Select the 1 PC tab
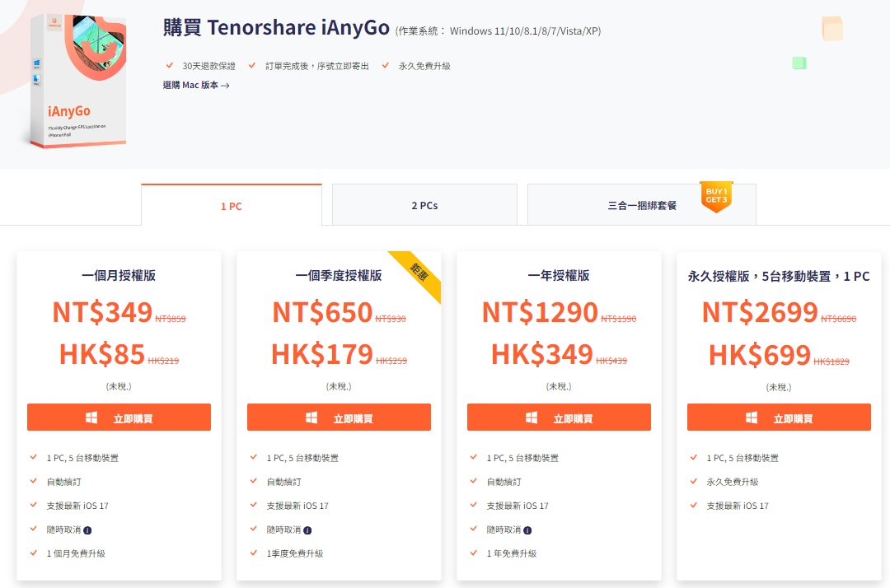The height and width of the screenshot is (588, 890). [232, 205]
